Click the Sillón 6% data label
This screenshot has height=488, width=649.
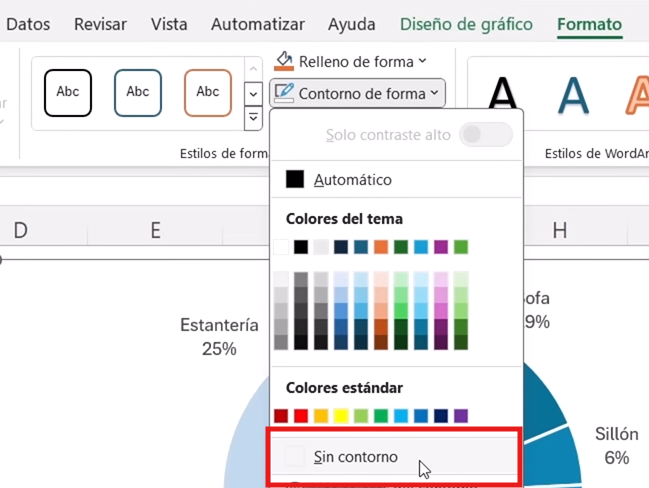coord(617,445)
